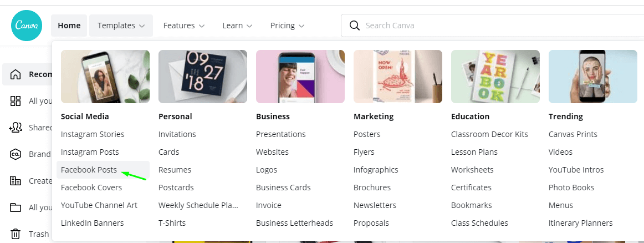Open the Instagram Stories templates link
Screen dimensions: 644x243
pyautogui.click(x=93, y=134)
